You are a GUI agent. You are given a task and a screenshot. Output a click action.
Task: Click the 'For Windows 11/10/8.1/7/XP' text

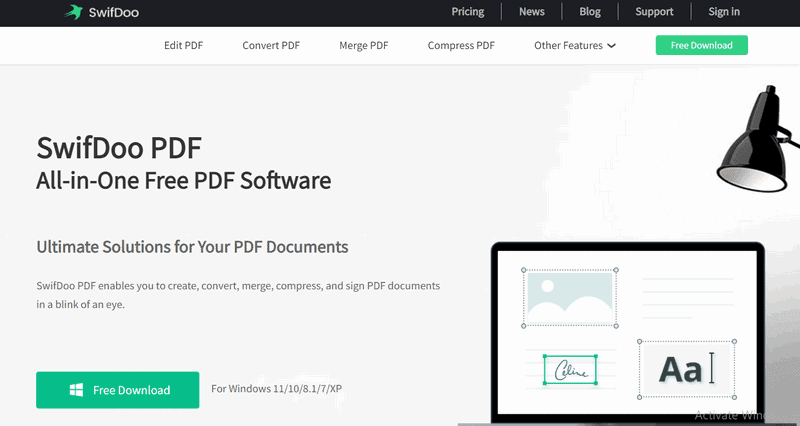pos(277,389)
